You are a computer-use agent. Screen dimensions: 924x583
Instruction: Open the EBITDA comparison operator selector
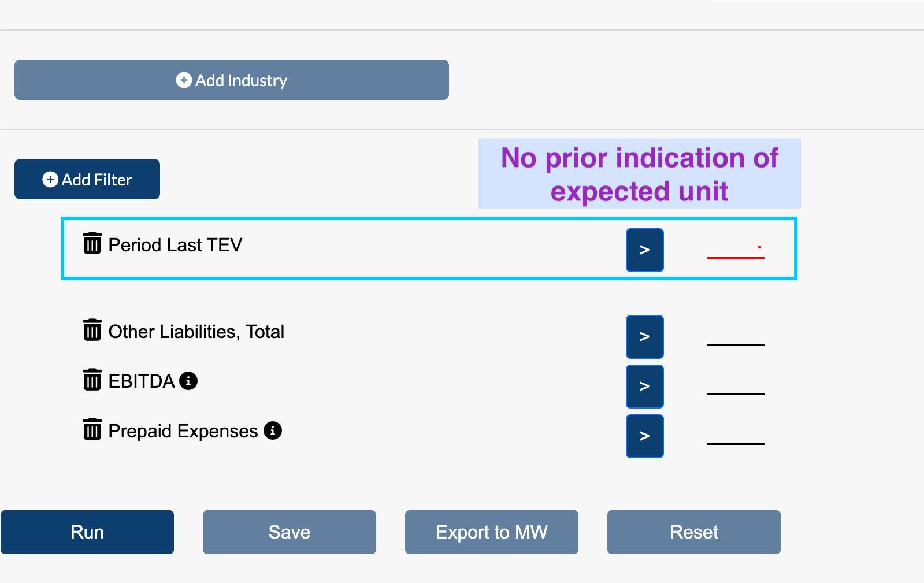click(644, 387)
